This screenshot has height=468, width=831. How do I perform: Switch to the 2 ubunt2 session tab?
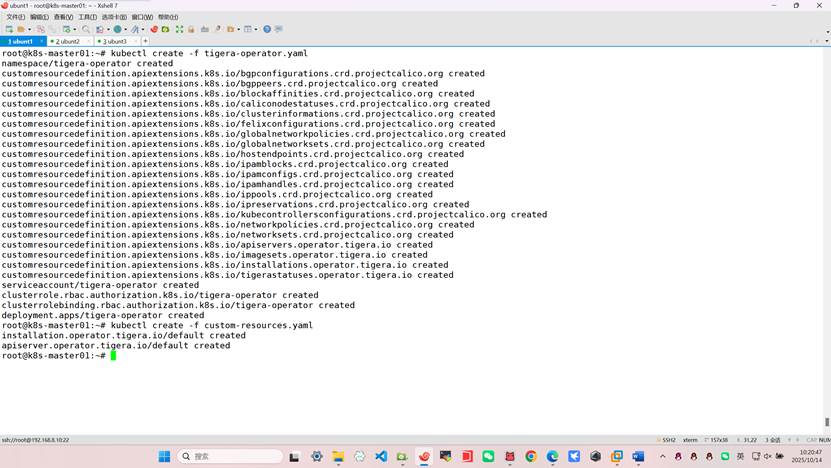[x=68, y=41]
